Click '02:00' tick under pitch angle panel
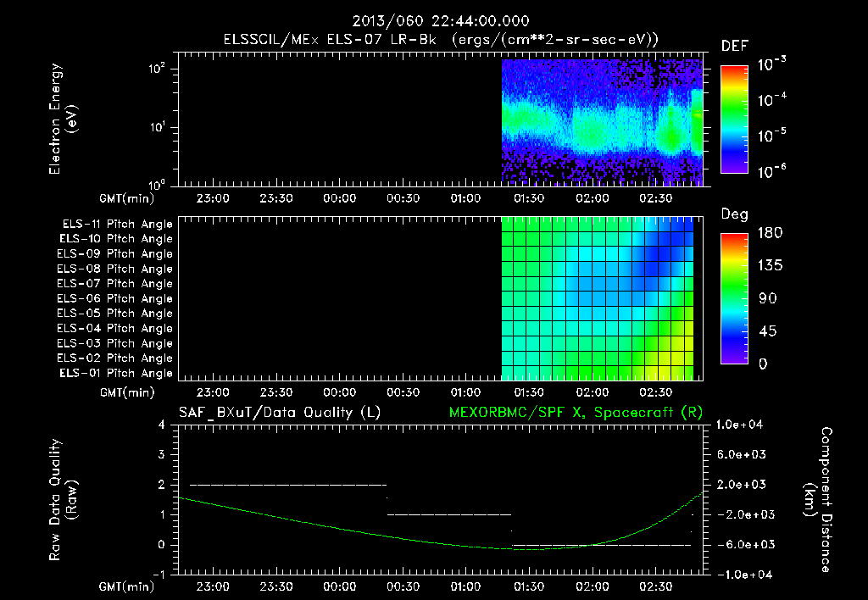This screenshot has height=600, width=868. tap(593, 393)
